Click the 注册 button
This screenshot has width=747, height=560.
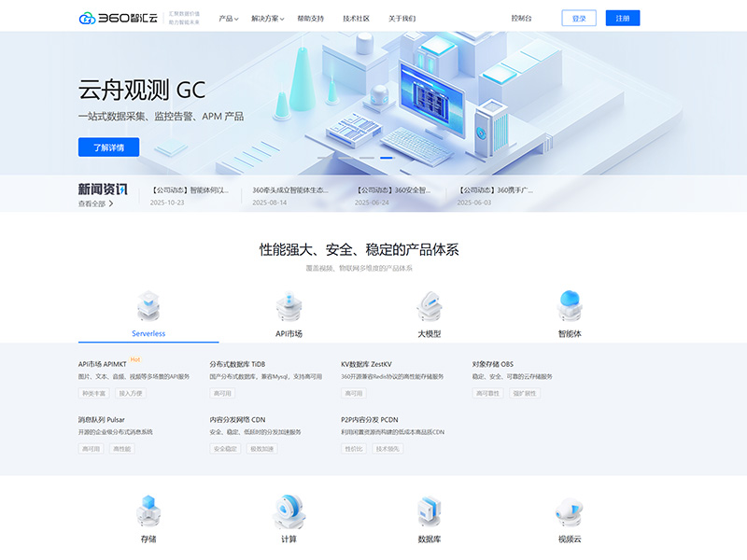(x=622, y=17)
